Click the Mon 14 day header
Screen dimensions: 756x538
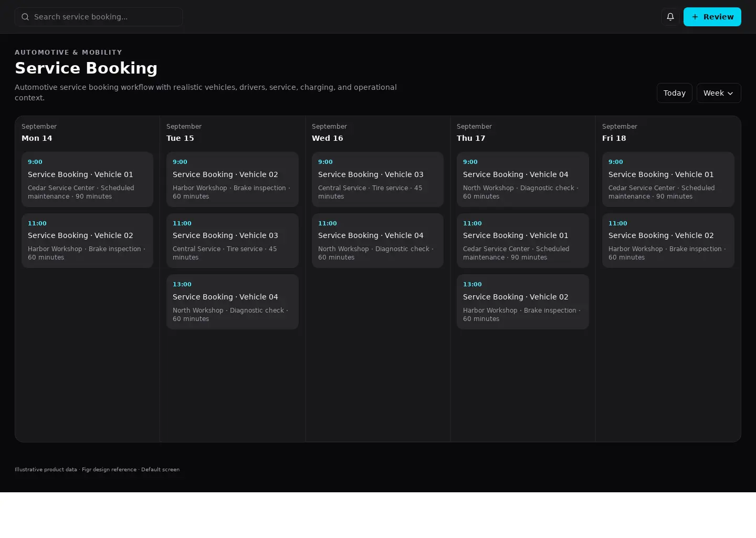(x=37, y=138)
